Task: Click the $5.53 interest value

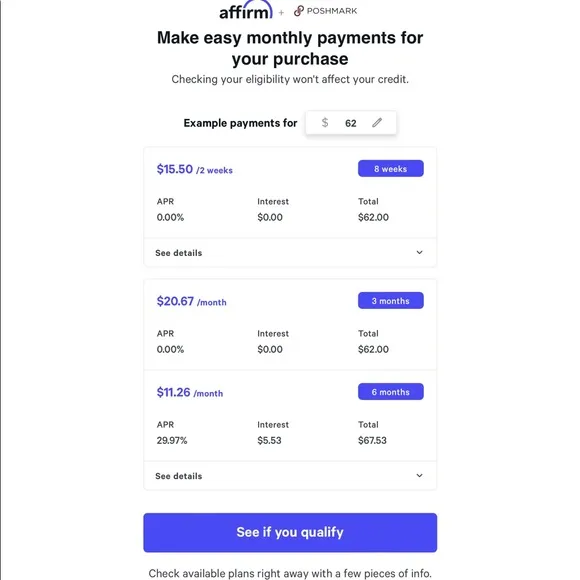Action: pyautogui.click(x=269, y=440)
